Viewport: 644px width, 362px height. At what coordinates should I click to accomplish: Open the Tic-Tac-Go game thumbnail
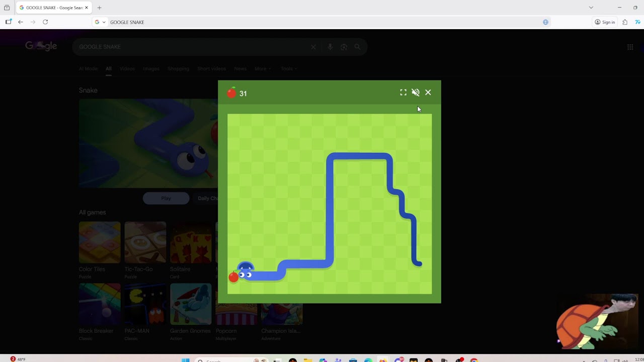145,242
